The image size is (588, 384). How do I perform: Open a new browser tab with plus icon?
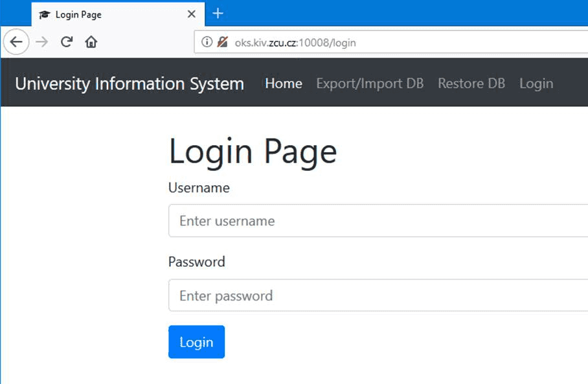(x=218, y=14)
